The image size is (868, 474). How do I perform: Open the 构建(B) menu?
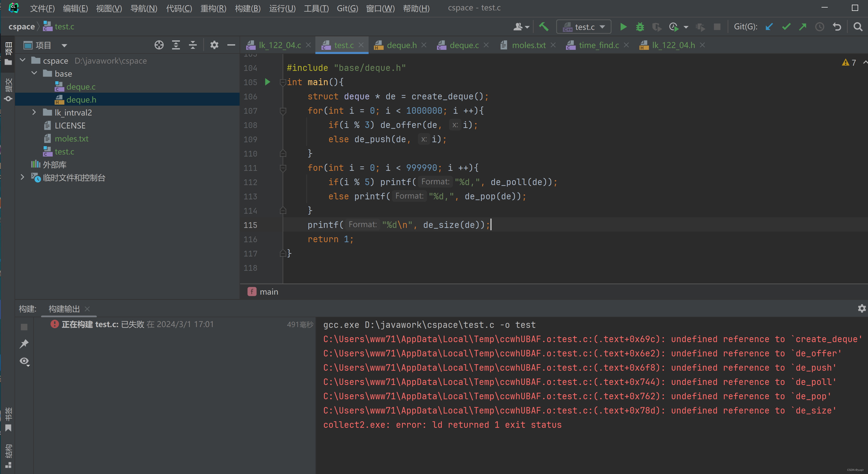pos(247,8)
